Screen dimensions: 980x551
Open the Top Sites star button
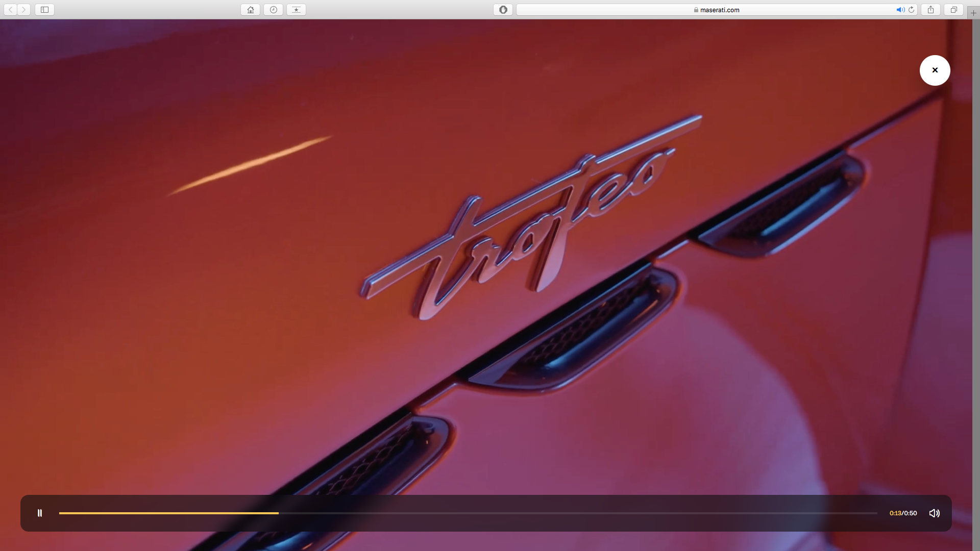tap(296, 10)
